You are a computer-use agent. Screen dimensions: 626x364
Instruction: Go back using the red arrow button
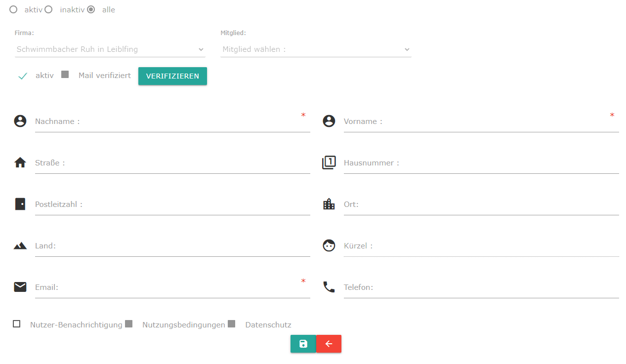pyautogui.click(x=329, y=344)
